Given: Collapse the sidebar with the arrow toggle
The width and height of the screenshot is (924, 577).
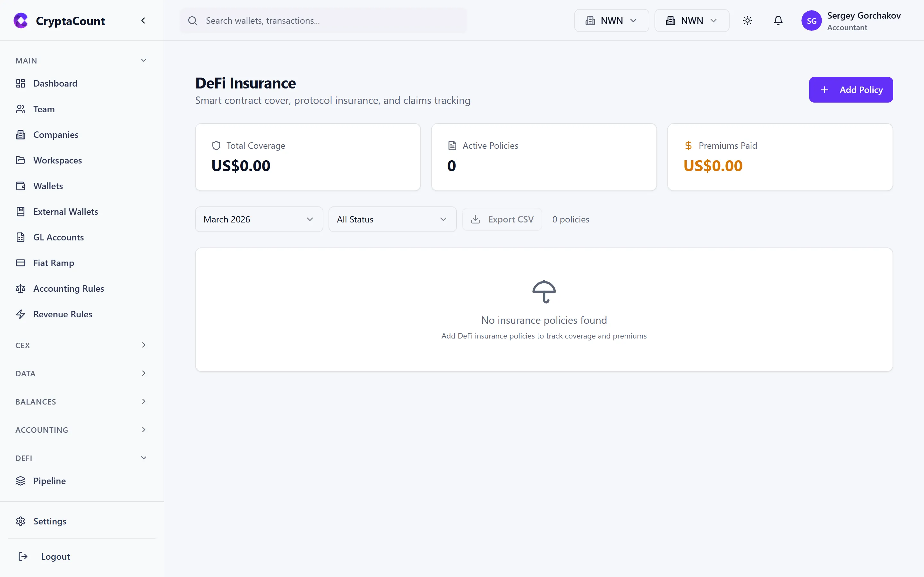Looking at the screenshot, I should (x=143, y=20).
